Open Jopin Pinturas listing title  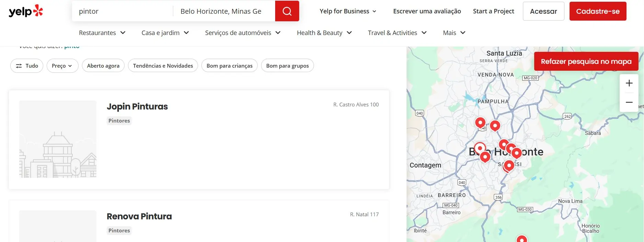coord(137,106)
